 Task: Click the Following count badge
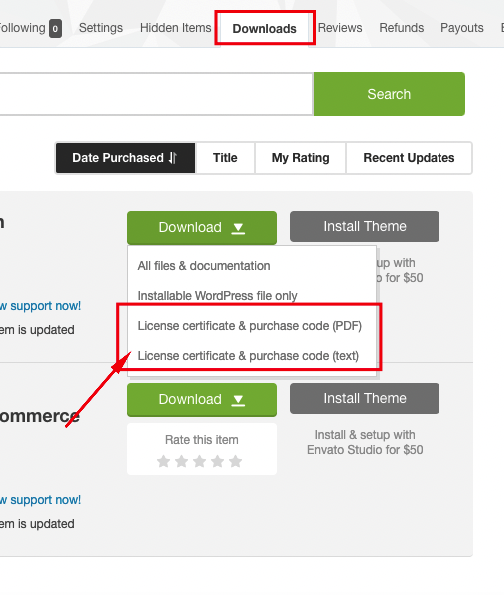55,28
